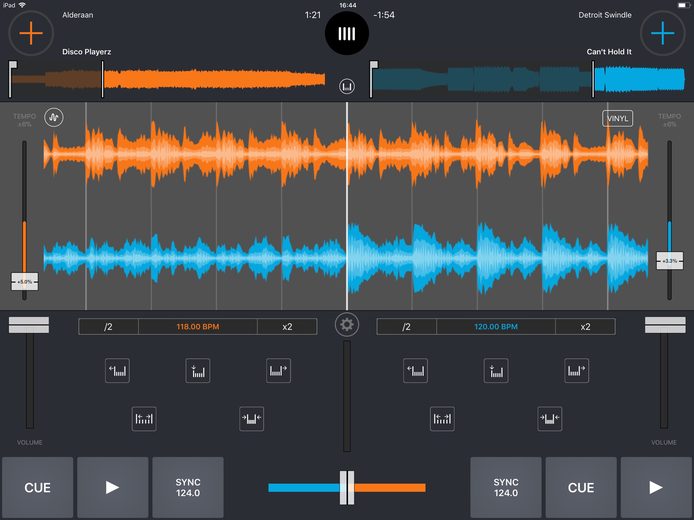The image size is (694, 520).
Task: Click the left tempo slider handle at +5.0%
Action: 24,281
